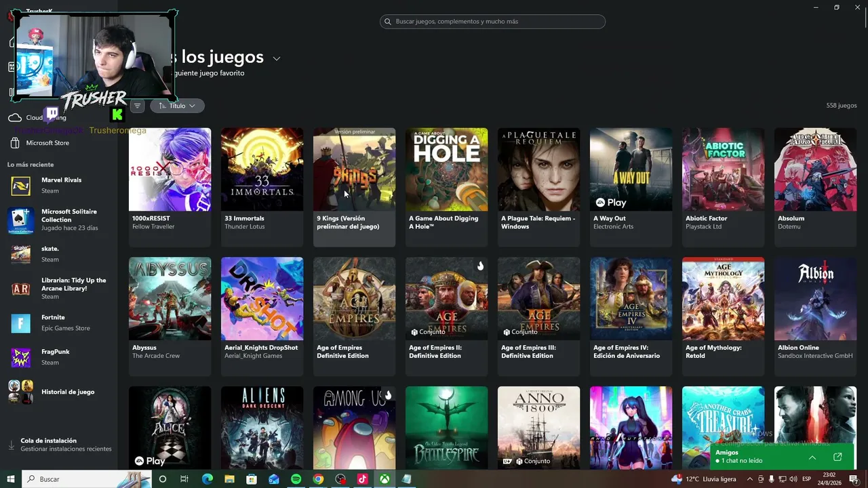This screenshot has width=868, height=488.
Task: Launch Microsoft Edge from taskbar
Action: pyautogui.click(x=208, y=479)
